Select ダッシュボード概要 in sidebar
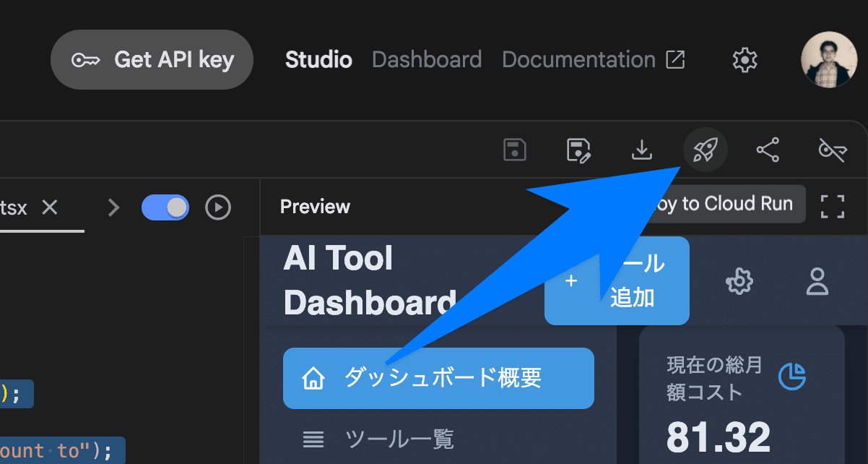Image resolution: width=868 pixels, height=464 pixels. [438, 378]
